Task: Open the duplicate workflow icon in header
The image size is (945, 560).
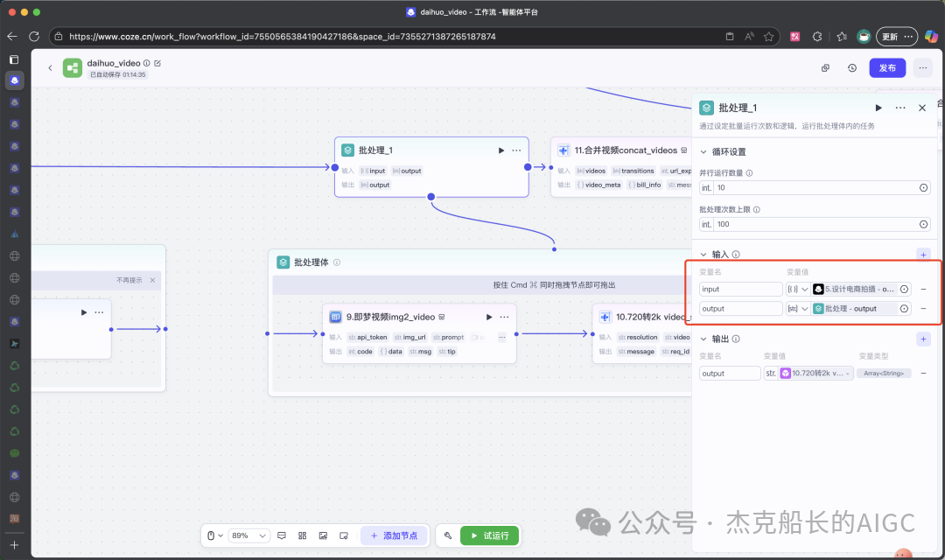Action: click(x=826, y=68)
